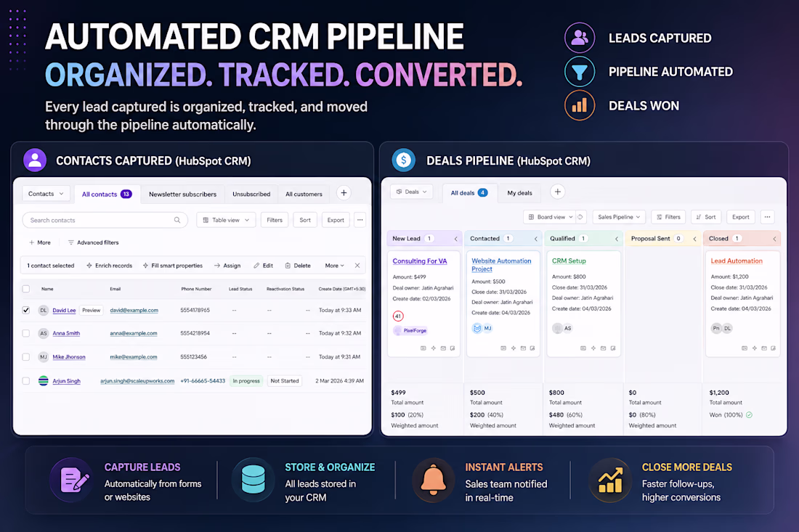Open the Contacts object dropdown
The image size is (799, 532).
click(x=46, y=194)
